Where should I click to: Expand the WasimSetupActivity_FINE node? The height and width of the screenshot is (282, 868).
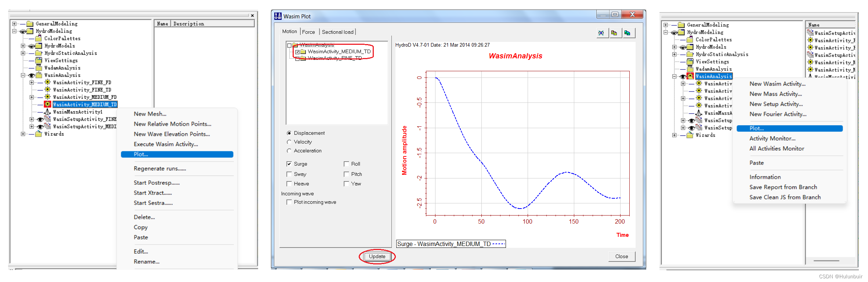click(x=32, y=119)
